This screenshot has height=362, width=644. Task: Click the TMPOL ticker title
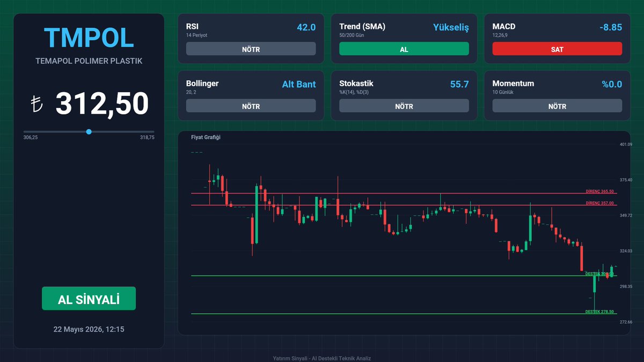[x=89, y=38]
